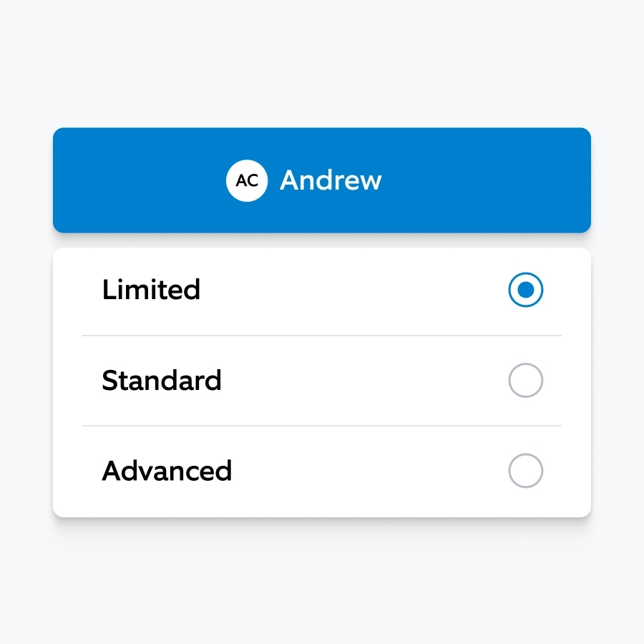Open Andrew's profile via the header
This screenshot has width=644, height=644.
click(x=322, y=180)
